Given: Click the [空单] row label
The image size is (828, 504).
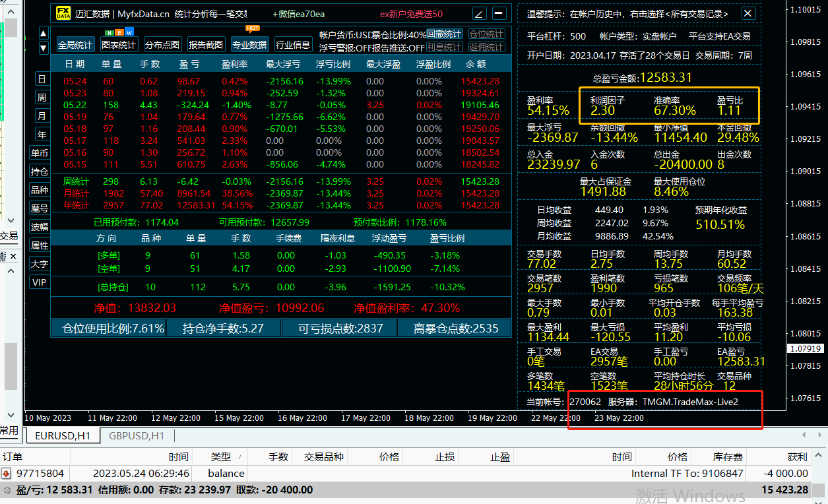Looking at the screenshot, I should pyautogui.click(x=109, y=268).
